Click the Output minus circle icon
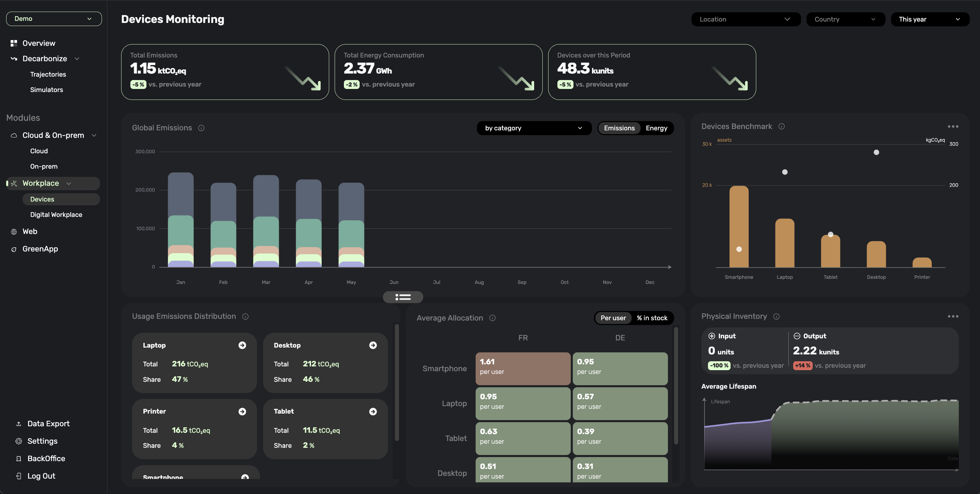 coord(797,336)
